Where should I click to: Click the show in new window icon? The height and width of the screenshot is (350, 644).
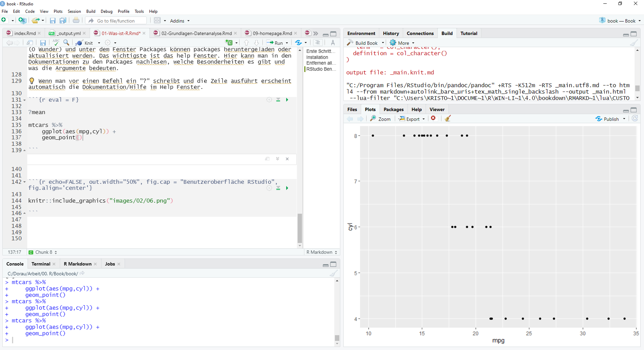pos(30,43)
